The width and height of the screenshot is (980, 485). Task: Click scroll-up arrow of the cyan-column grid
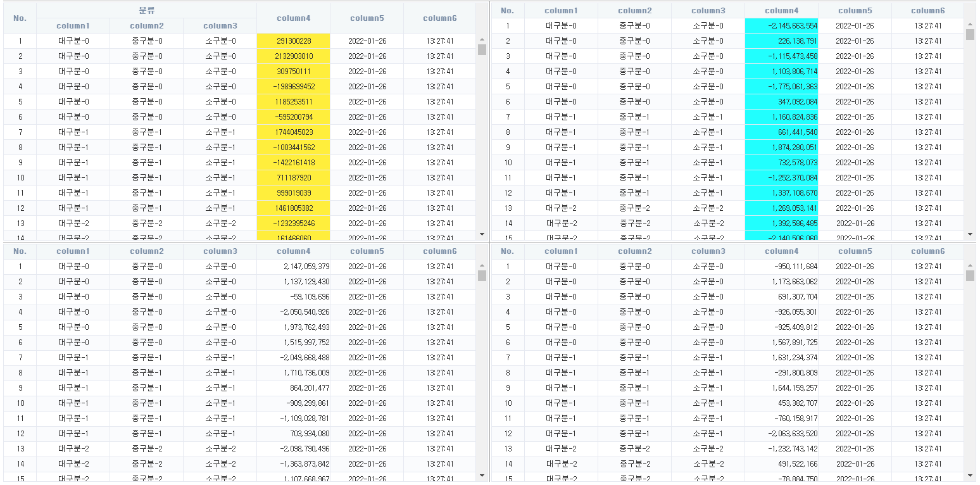point(970,24)
